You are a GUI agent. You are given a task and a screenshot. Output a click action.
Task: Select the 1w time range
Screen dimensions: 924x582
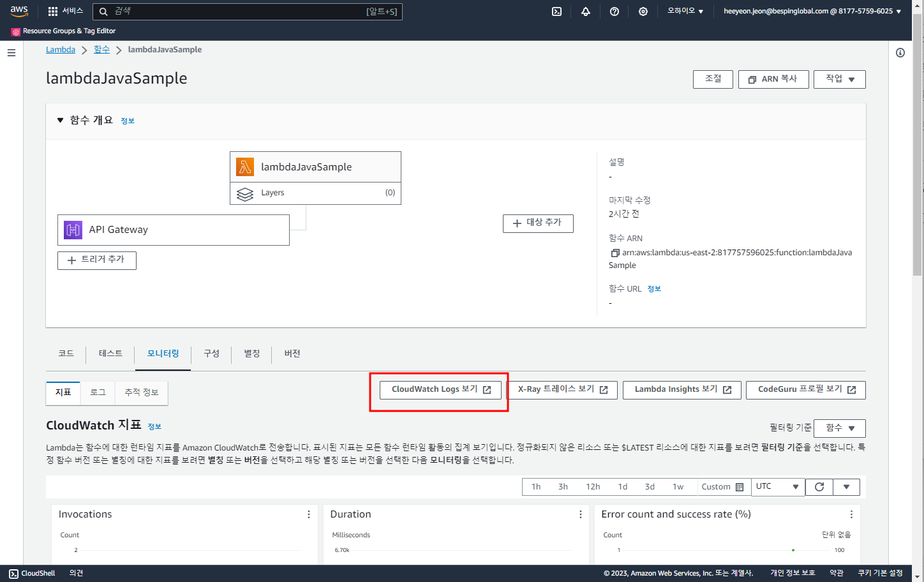click(678, 487)
